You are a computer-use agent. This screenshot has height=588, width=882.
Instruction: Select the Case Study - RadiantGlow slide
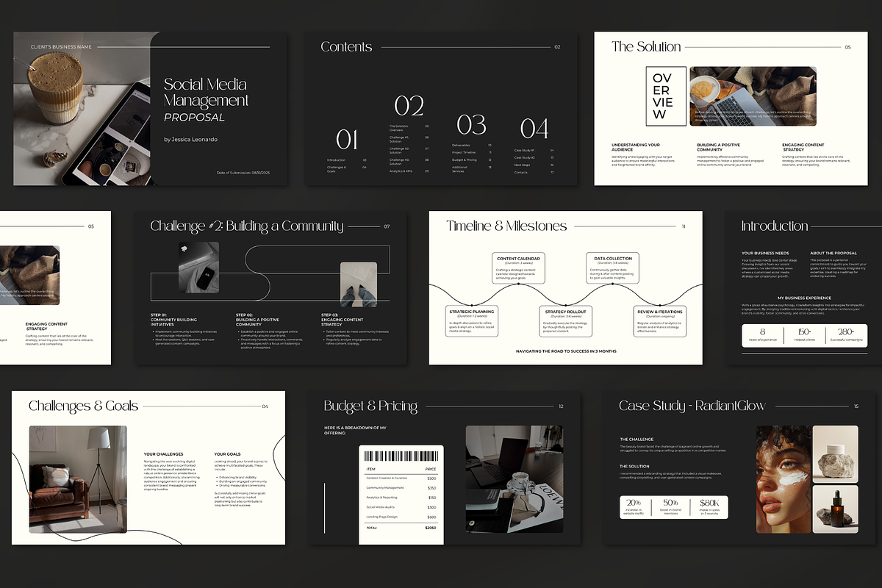[x=741, y=468]
